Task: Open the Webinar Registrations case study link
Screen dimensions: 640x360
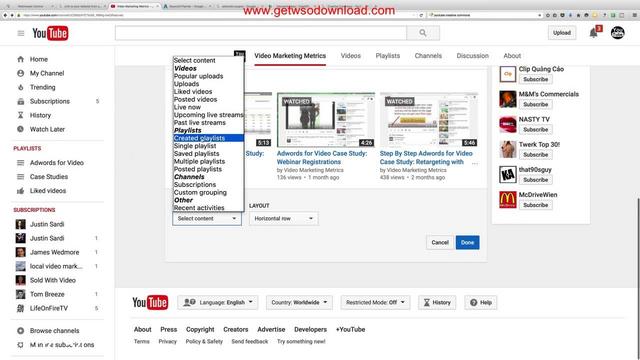Action: (322, 158)
